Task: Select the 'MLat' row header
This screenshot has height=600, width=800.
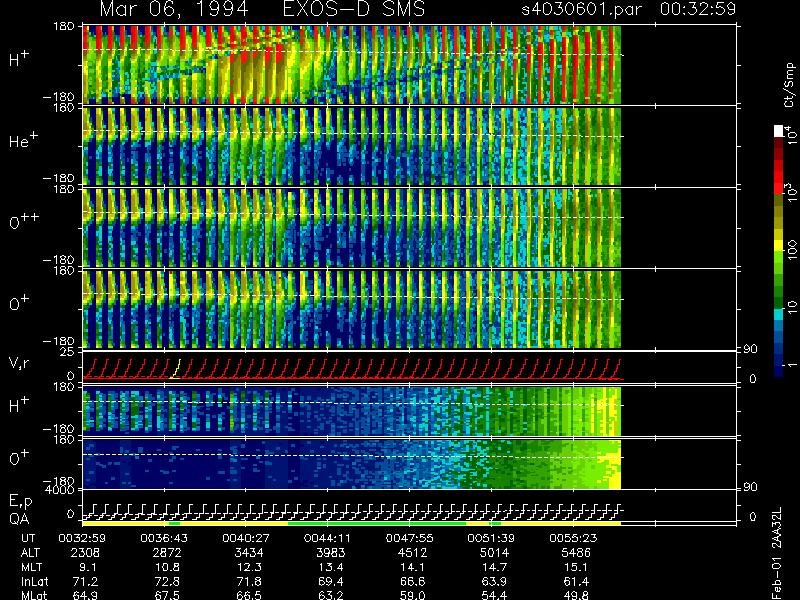Action: click(x=34, y=595)
